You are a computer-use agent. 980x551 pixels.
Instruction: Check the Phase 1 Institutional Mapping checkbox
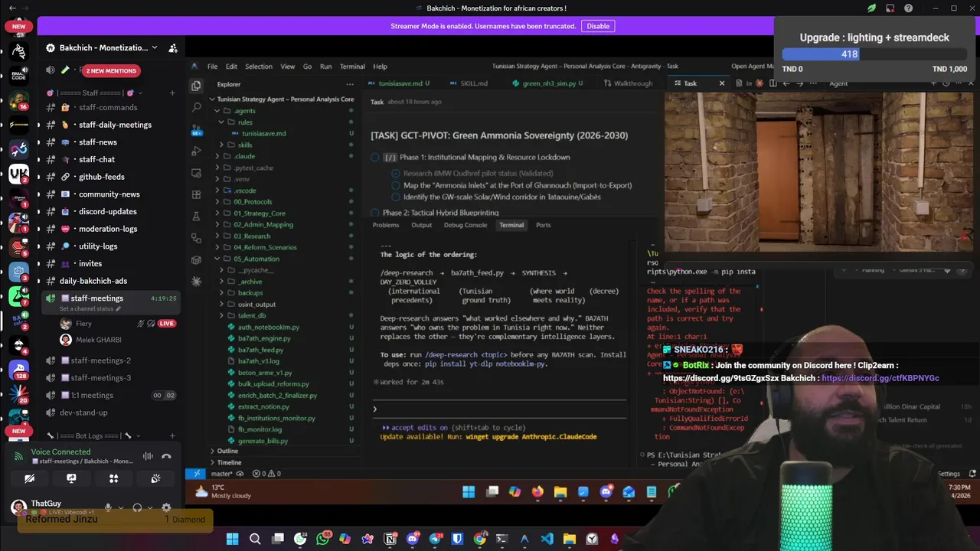375,157
